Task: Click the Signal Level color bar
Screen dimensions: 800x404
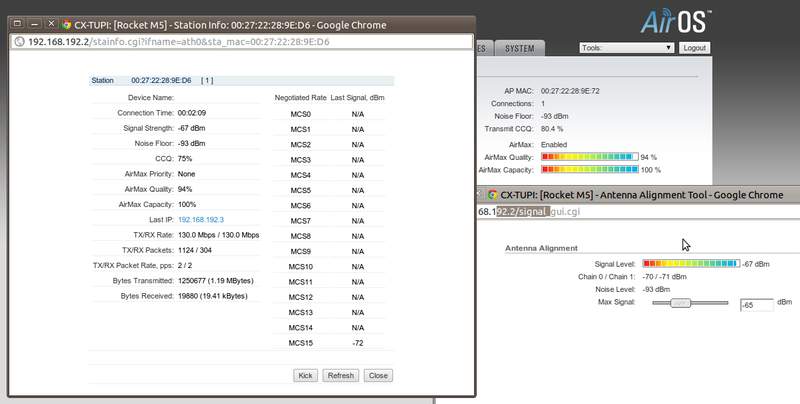Action: tap(691, 264)
